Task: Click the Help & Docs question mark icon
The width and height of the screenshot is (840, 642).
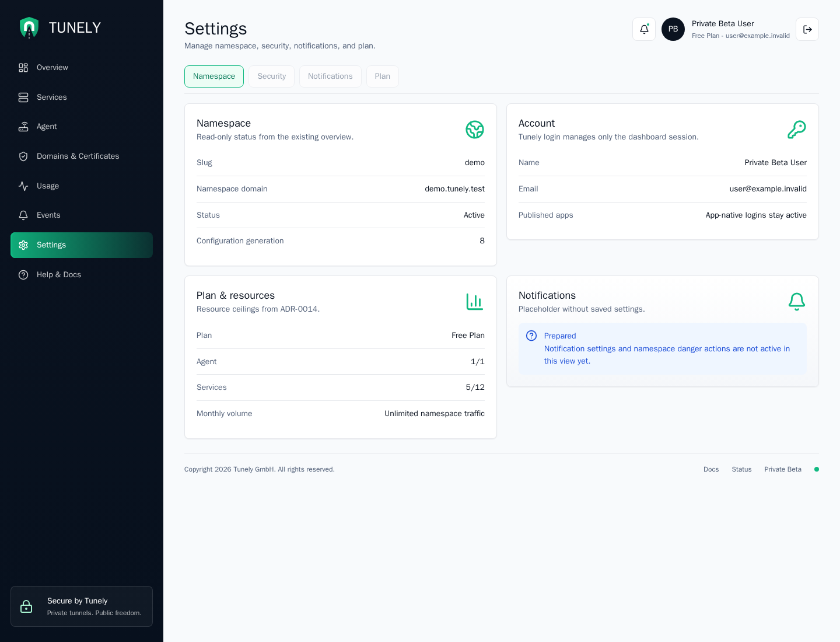Action: coord(23,275)
